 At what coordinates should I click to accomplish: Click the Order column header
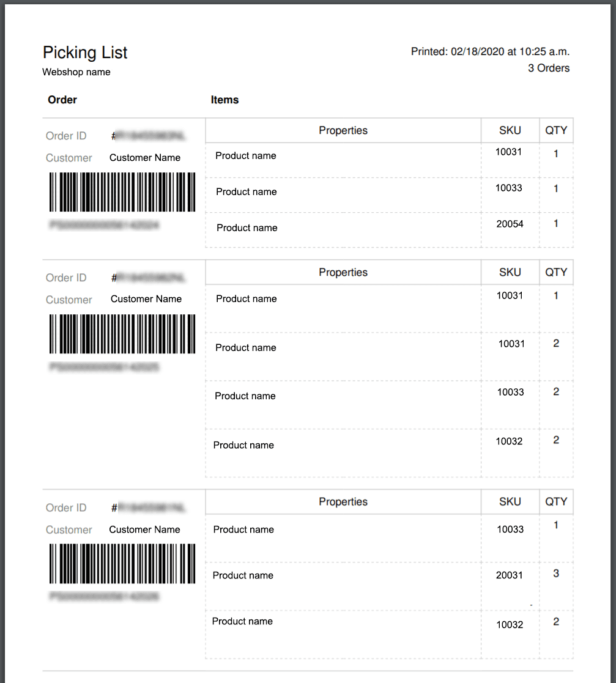point(62,100)
